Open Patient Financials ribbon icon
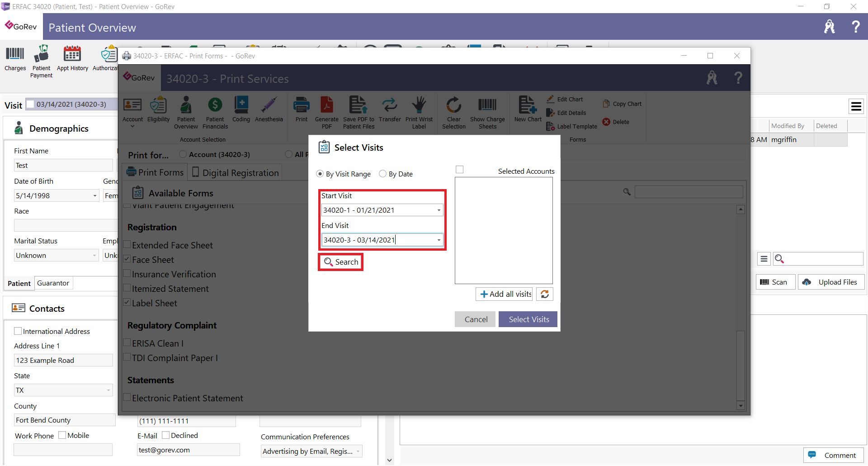 215,113
